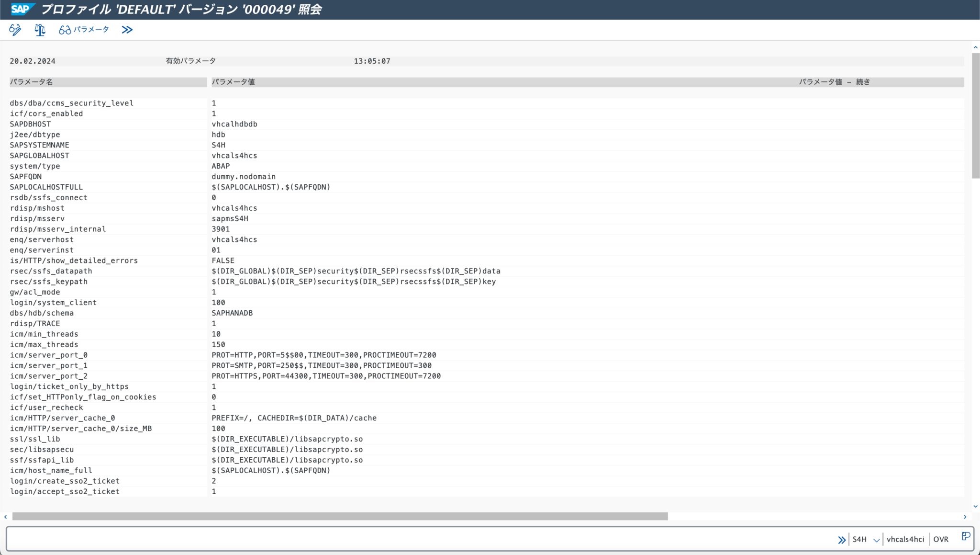Click the vhcalhdbdb value of SAPDBHOST
980x555 pixels.
click(234, 124)
